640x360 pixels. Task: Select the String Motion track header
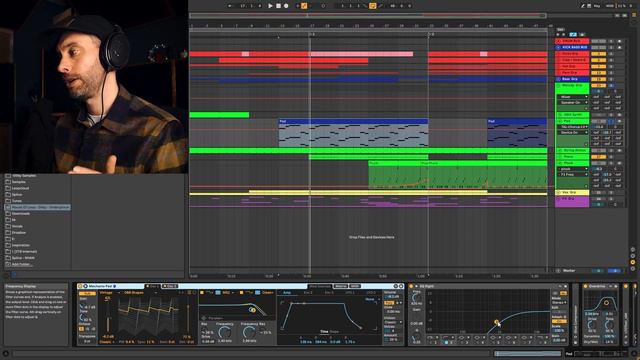coord(573,151)
